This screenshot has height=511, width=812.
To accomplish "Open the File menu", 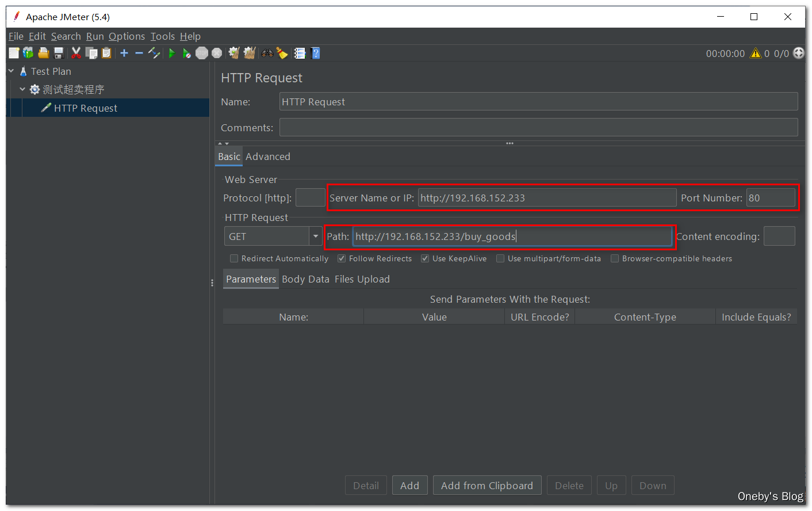I will pyautogui.click(x=16, y=36).
